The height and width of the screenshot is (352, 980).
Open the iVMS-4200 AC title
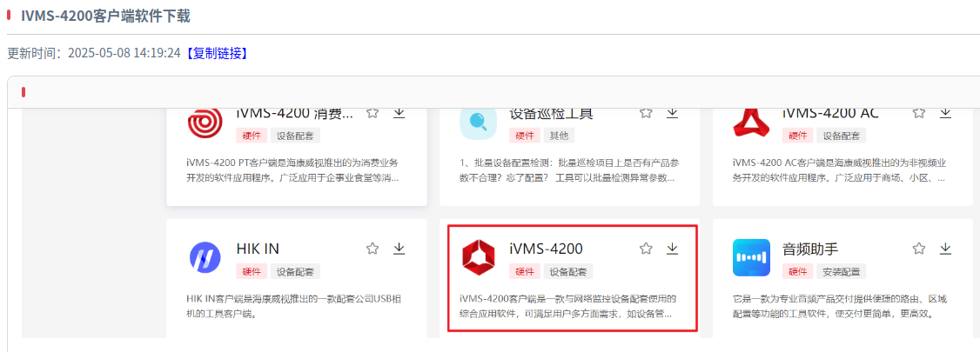tap(830, 114)
